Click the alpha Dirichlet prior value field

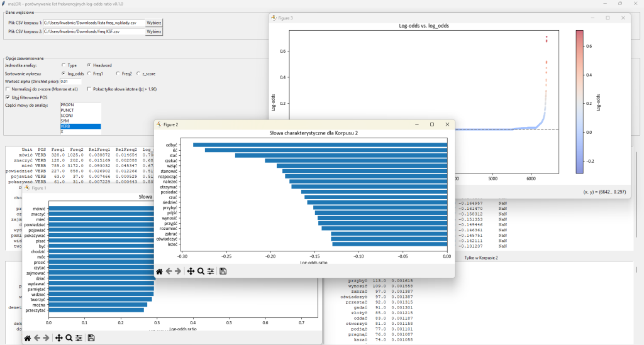[x=70, y=81]
